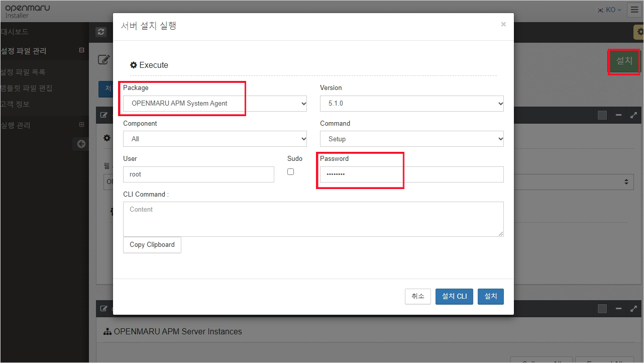Open the Command dropdown showing Setup
This screenshot has width=644, height=363.
411,139
